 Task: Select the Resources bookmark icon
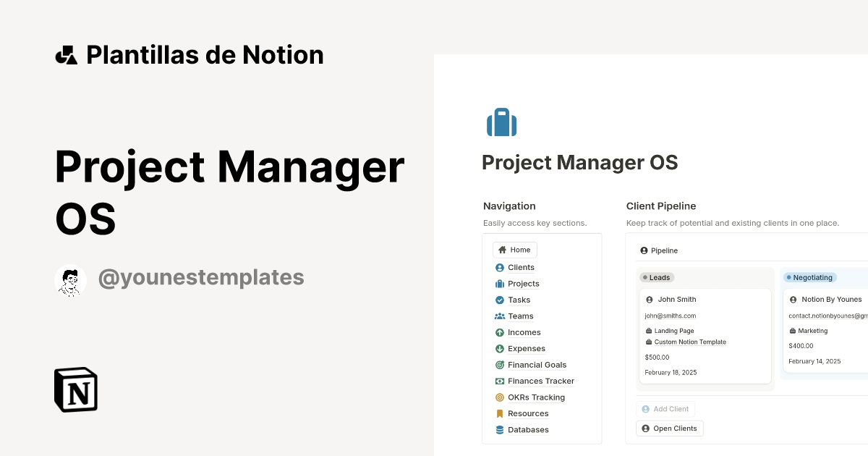click(499, 413)
